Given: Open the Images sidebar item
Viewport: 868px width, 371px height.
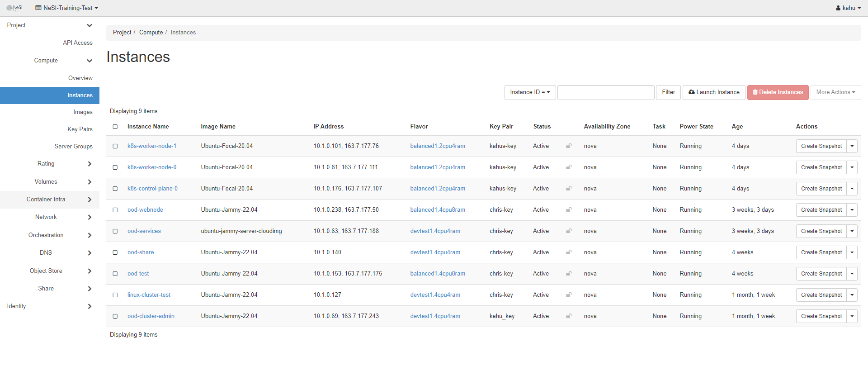Looking at the screenshot, I should (83, 112).
